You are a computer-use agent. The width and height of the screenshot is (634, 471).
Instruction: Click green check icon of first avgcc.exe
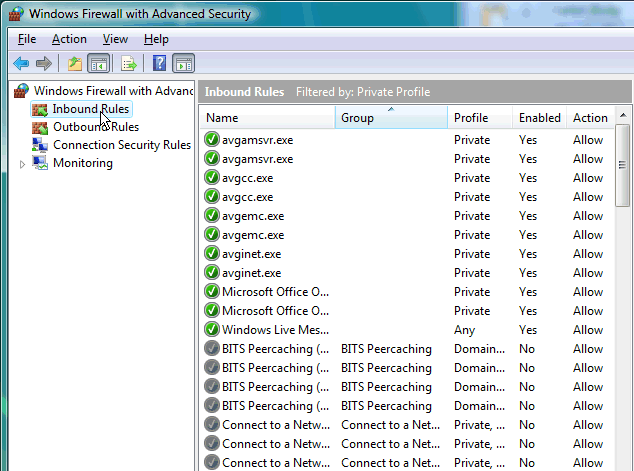click(x=212, y=177)
